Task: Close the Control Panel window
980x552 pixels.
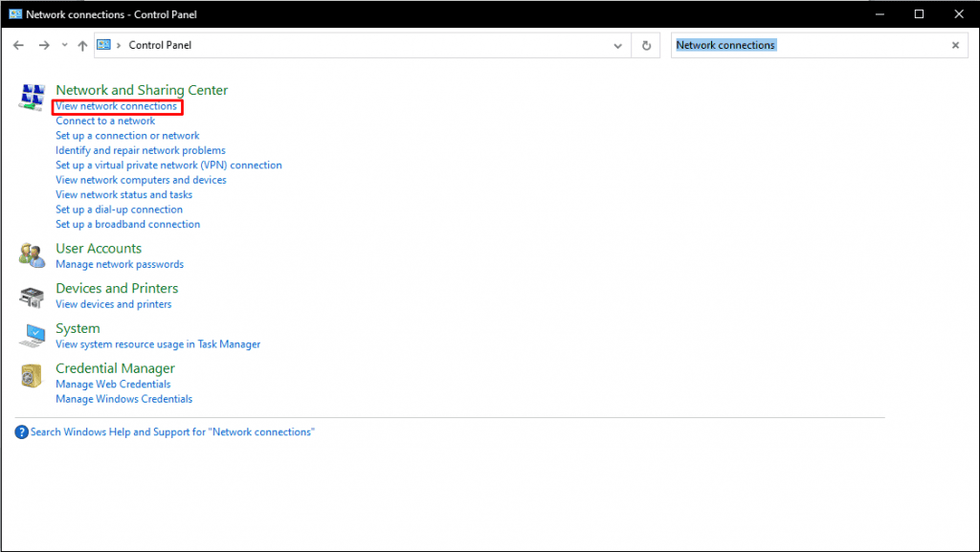Action: (959, 13)
